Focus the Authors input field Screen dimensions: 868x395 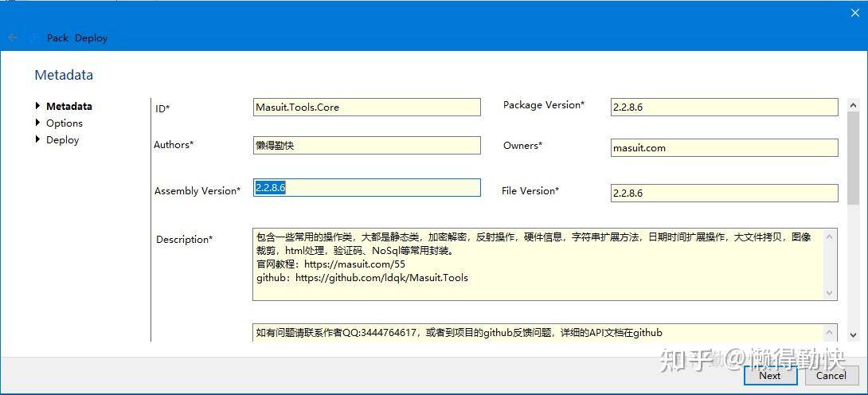click(x=366, y=146)
